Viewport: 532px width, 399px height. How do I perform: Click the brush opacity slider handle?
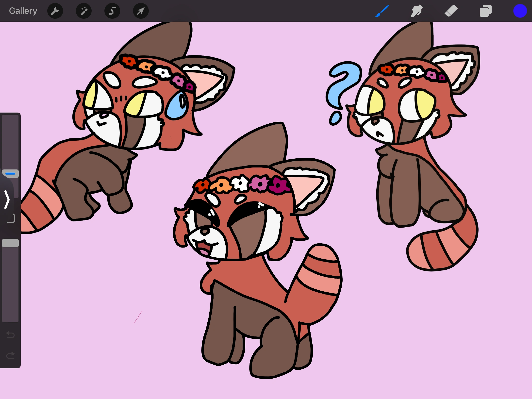(10, 243)
